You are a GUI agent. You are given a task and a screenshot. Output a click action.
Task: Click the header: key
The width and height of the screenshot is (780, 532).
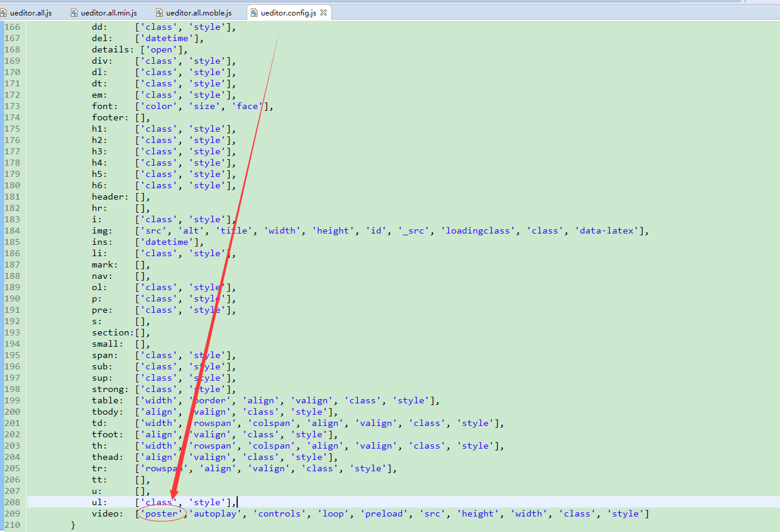click(111, 197)
